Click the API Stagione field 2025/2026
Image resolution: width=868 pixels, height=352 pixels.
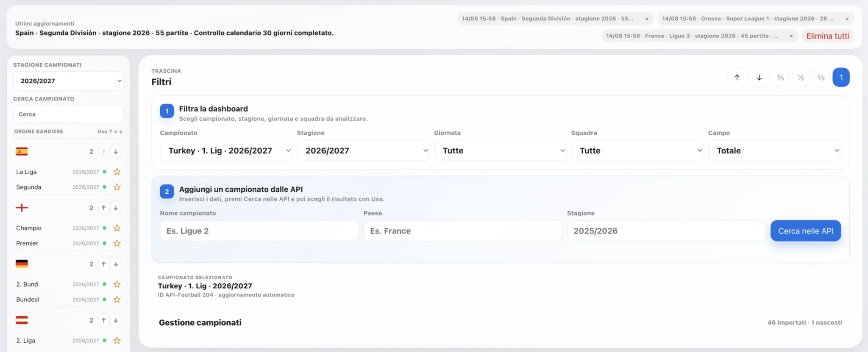coord(666,231)
